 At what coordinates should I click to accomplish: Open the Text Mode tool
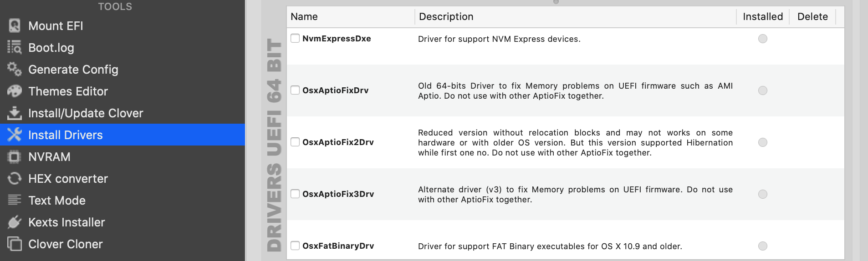[57, 201]
